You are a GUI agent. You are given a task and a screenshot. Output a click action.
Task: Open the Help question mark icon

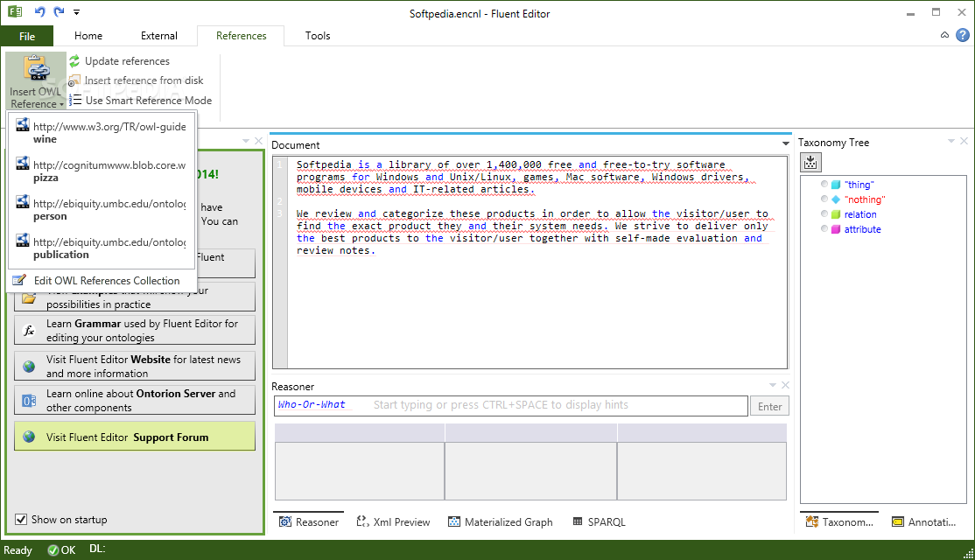tap(963, 35)
